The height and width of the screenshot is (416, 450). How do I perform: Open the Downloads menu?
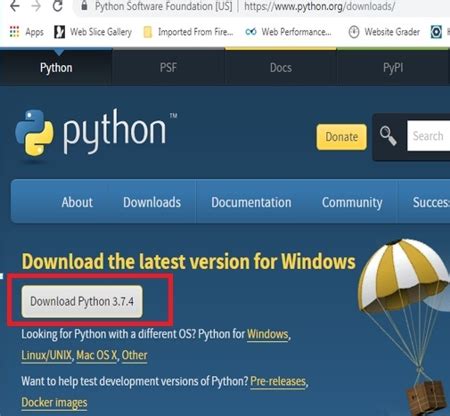[x=152, y=202]
